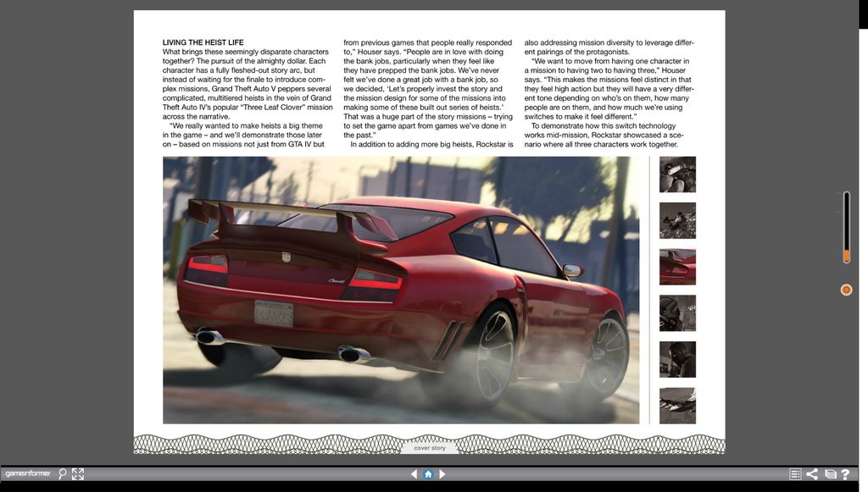Click the orange circle button below zoom slider
868x492 pixels.
coord(845,290)
